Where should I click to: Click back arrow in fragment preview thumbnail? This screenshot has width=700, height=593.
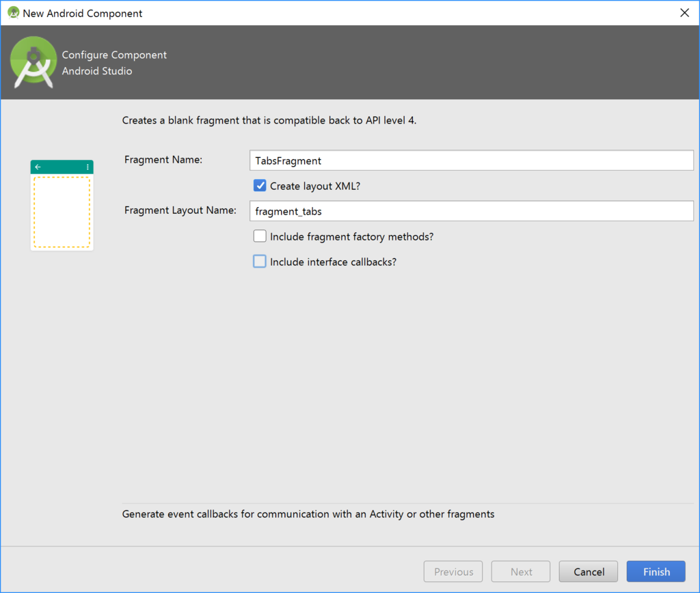pos(38,167)
